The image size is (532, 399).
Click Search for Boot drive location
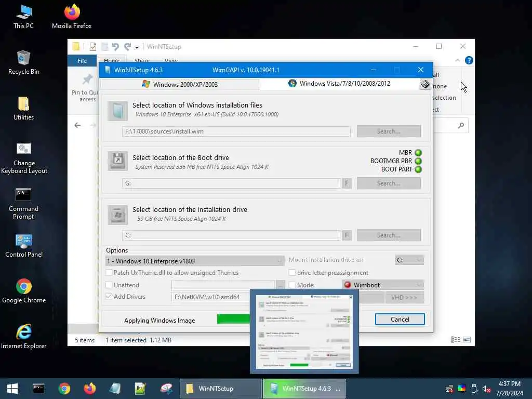(389, 183)
